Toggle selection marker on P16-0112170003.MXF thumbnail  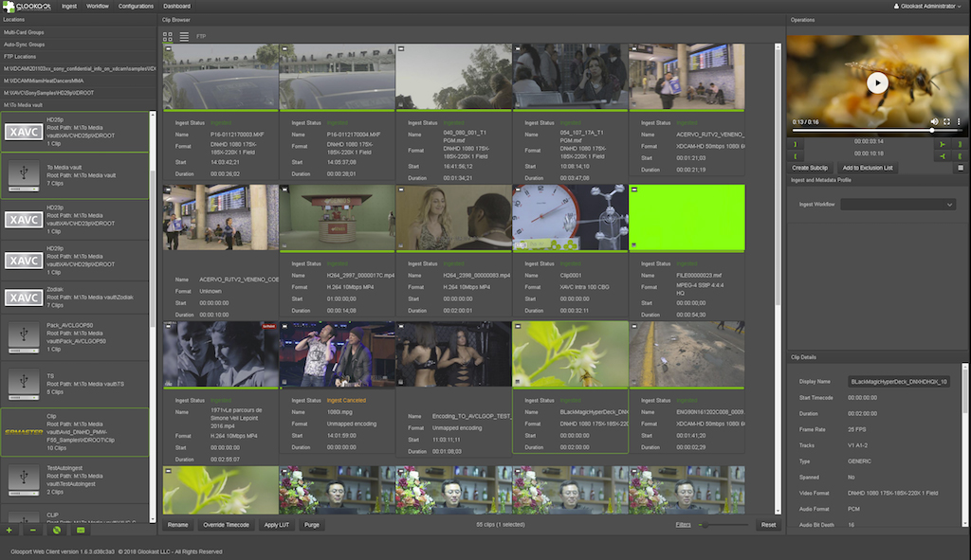[x=168, y=48]
